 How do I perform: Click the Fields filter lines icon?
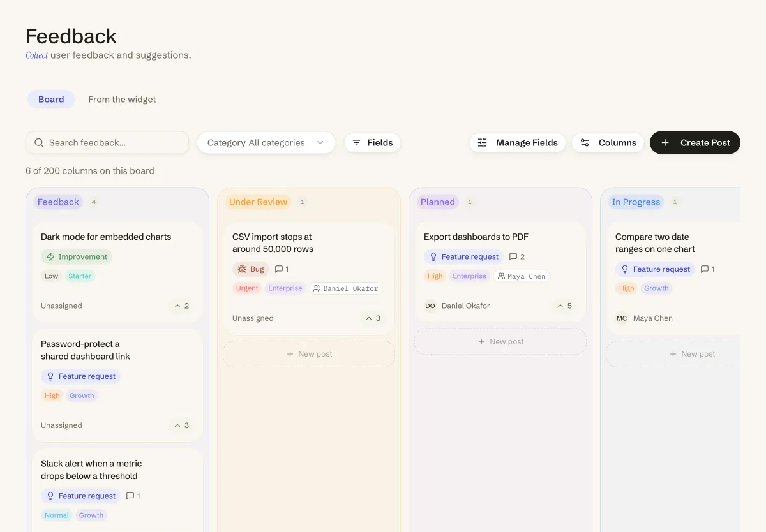[357, 143]
